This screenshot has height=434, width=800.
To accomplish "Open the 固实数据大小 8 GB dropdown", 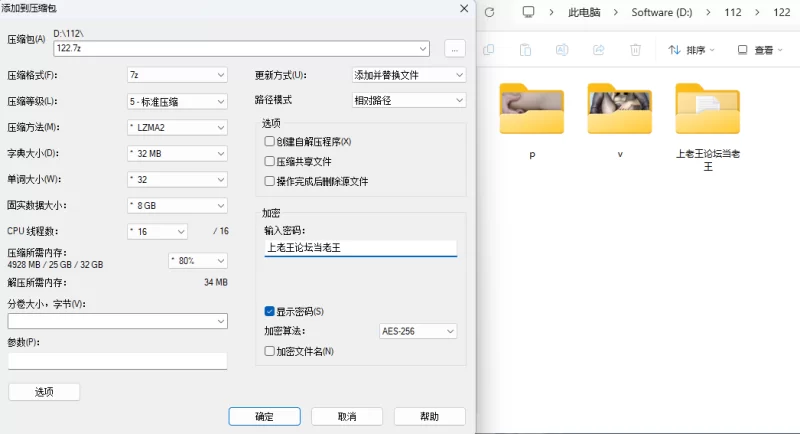I will tap(177, 206).
